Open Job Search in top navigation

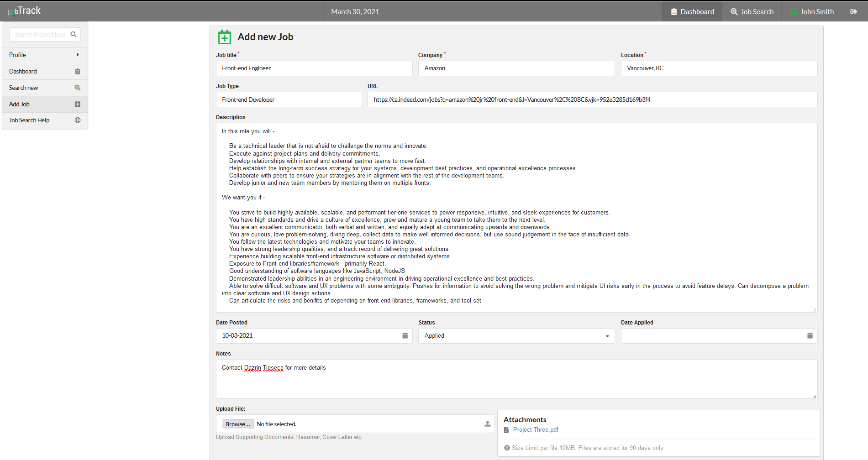click(x=752, y=12)
